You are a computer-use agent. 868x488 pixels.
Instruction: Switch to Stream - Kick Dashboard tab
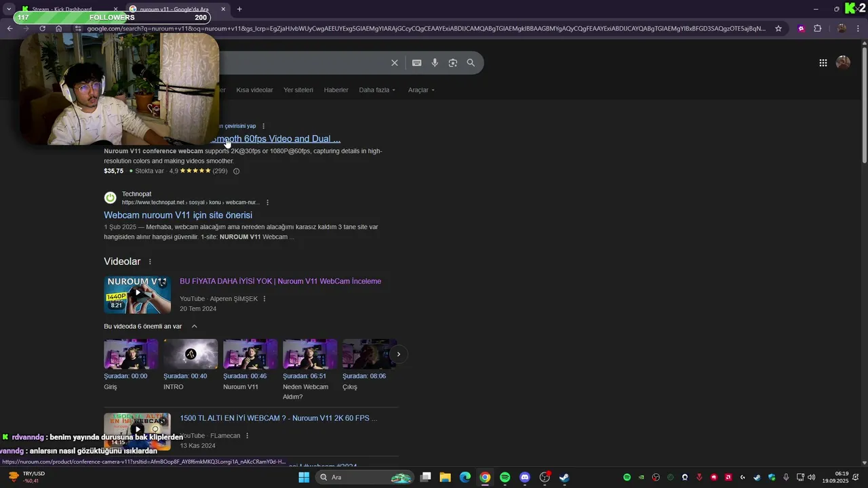click(x=68, y=9)
